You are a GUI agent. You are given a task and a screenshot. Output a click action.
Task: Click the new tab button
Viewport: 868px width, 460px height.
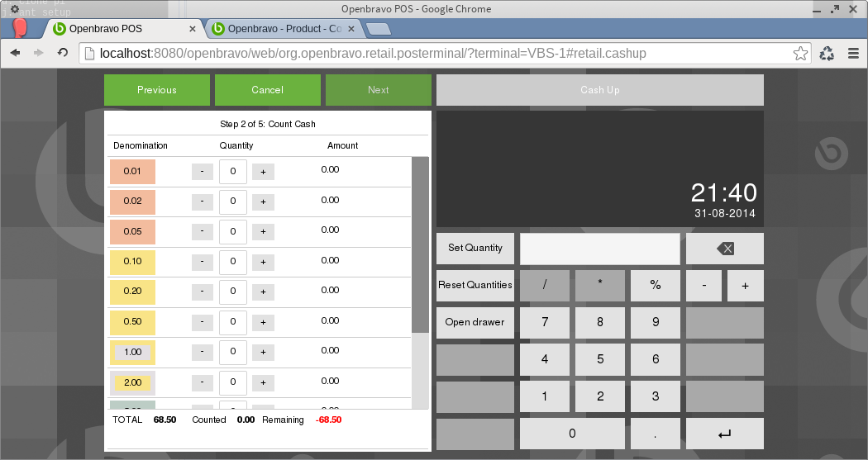point(379,29)
